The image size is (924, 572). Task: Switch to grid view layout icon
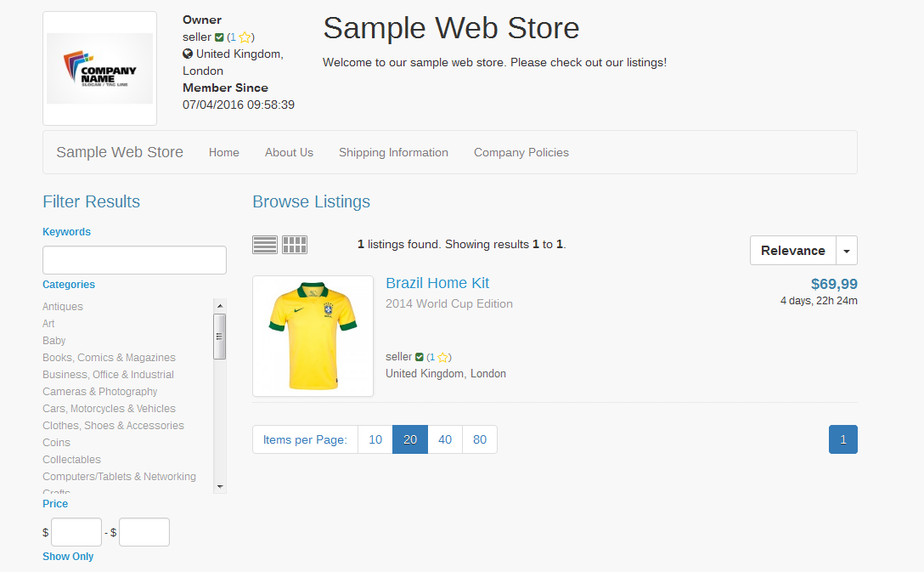click(x=295, y=245)
